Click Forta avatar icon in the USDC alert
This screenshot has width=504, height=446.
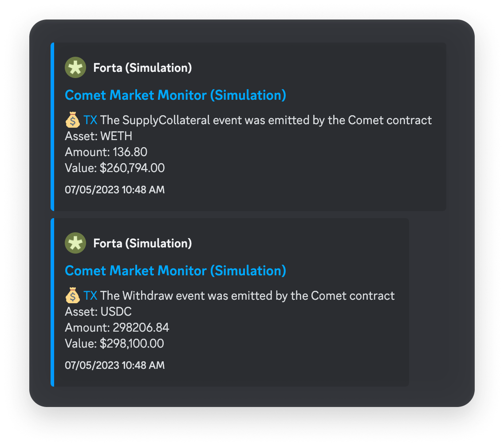(75, 243)
